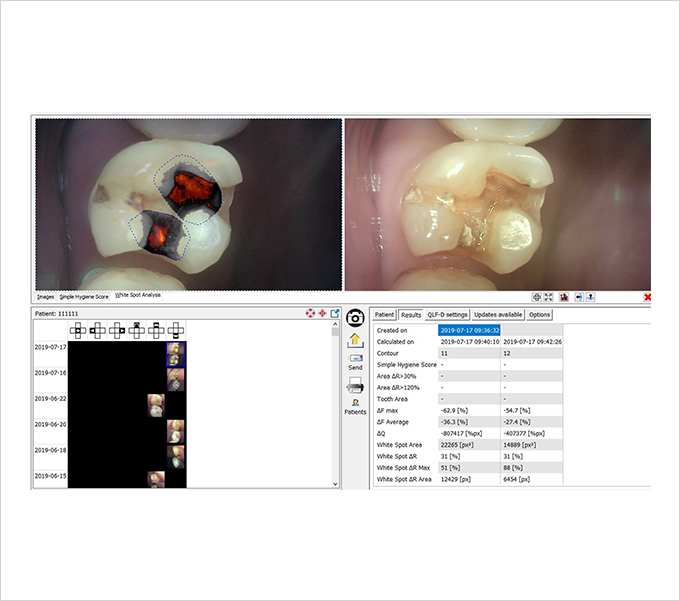This screenshot has height=601, width=680.
Task: Open the Options tab
Action: (539, 315)
